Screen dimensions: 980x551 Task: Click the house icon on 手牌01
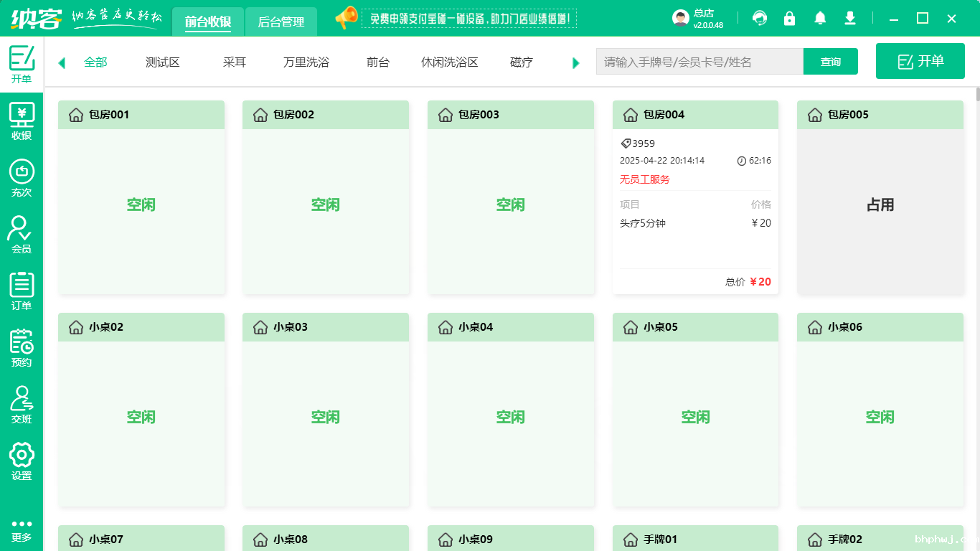[631, 540]
